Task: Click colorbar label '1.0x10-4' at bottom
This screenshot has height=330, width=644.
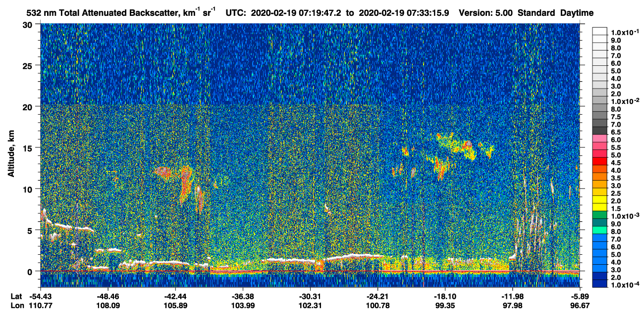Action: coord(624,285)
